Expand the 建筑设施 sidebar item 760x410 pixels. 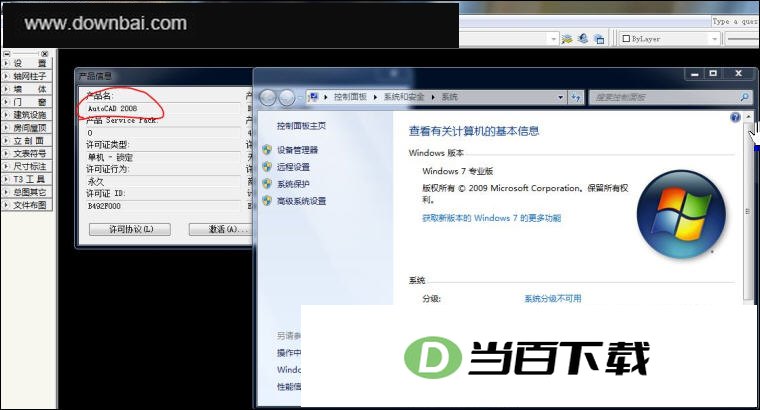click(27, 115)
